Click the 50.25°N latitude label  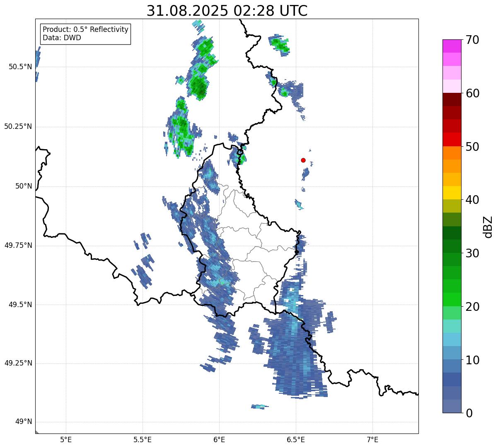[x=18, y=126]
